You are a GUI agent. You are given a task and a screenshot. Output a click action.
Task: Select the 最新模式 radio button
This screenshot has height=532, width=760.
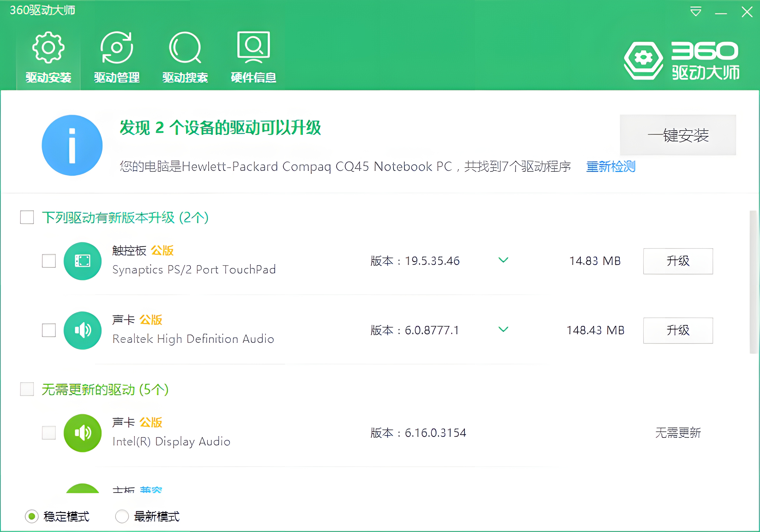point(122,516)
